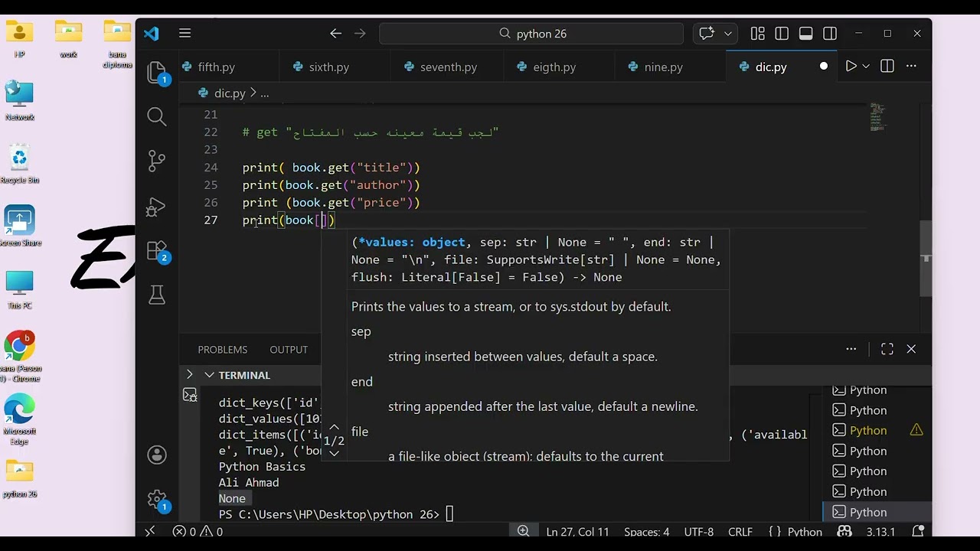The height and width of the screenshot is (551, 980).
Task: Open the PROBLEMS panel tab
Action: tap(223, 350)
